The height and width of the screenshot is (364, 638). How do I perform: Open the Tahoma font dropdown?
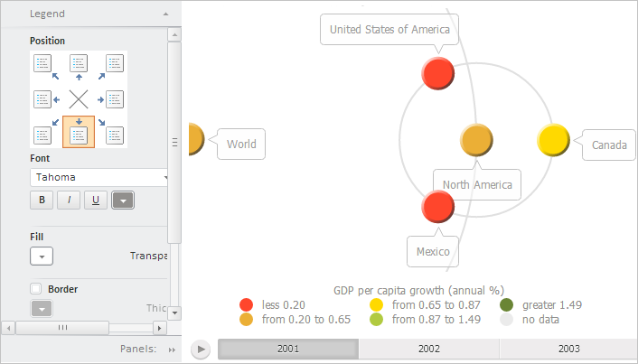tap(101, 178)
